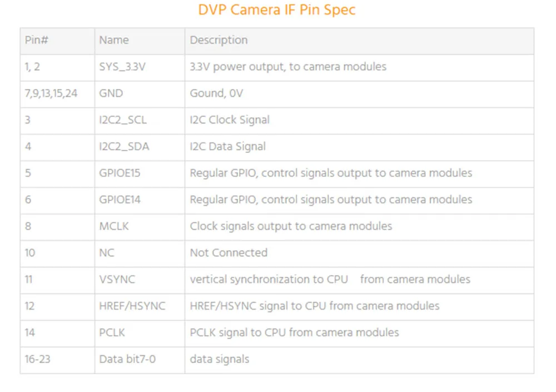Click pin numbers 7,9,13,15,24 cell
556x392 pixels.
[x=57, y=95]
